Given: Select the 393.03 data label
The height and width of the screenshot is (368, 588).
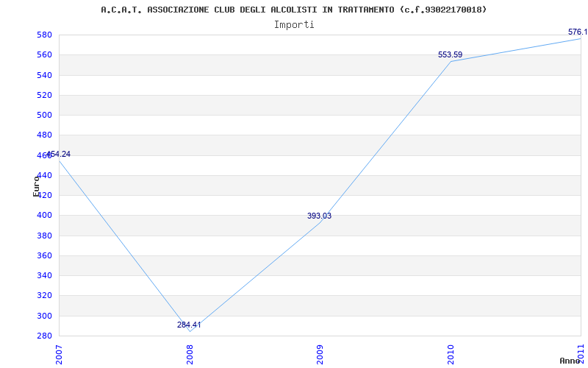Looking at the screenshot, I should point(319,216).
